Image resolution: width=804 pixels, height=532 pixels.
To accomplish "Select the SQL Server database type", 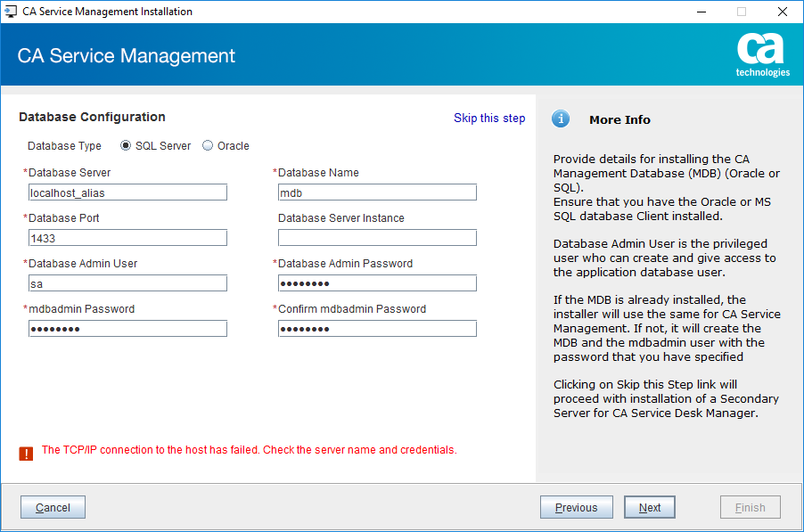I will [126, 145].
